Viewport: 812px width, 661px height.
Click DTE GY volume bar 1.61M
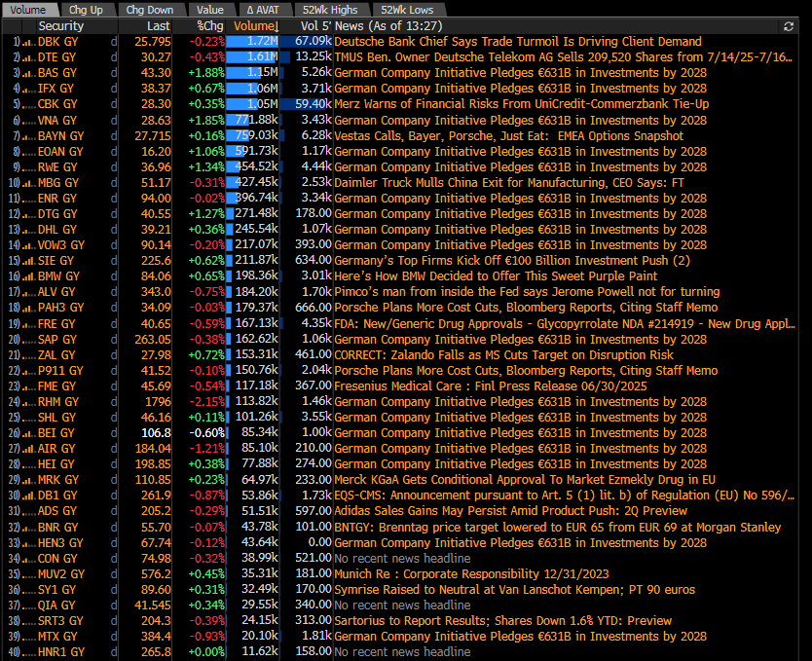(x=253, y=57)
